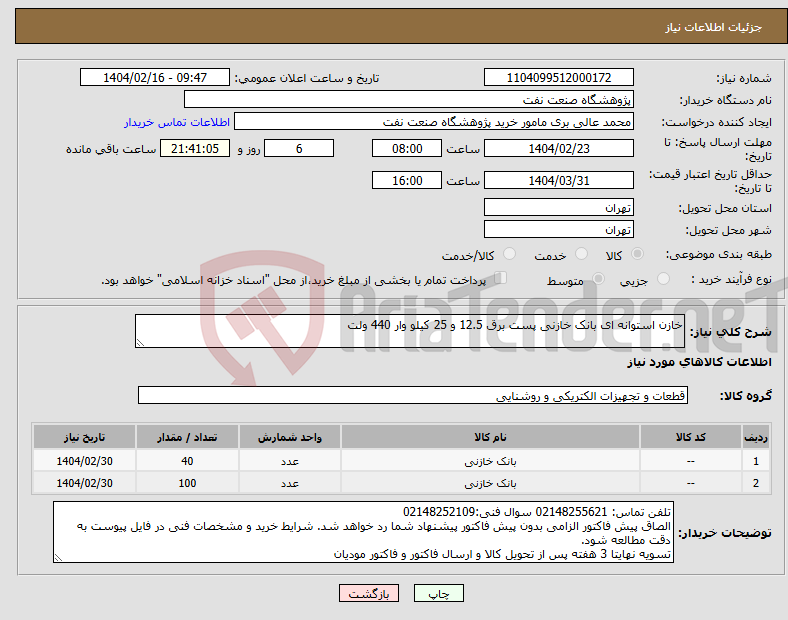Click the price validity date 1404/03/31
This screenshot has height=620, width=788.
tap(558, 180)
